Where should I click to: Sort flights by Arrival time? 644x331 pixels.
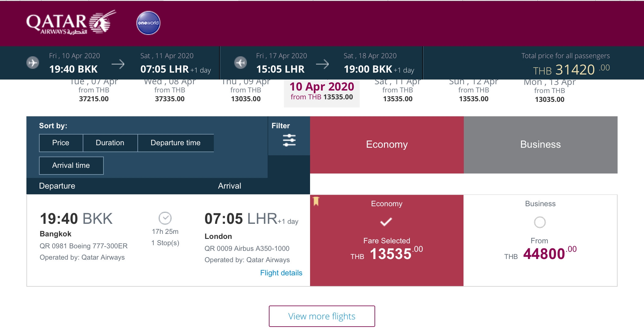(x=71, y=165)
